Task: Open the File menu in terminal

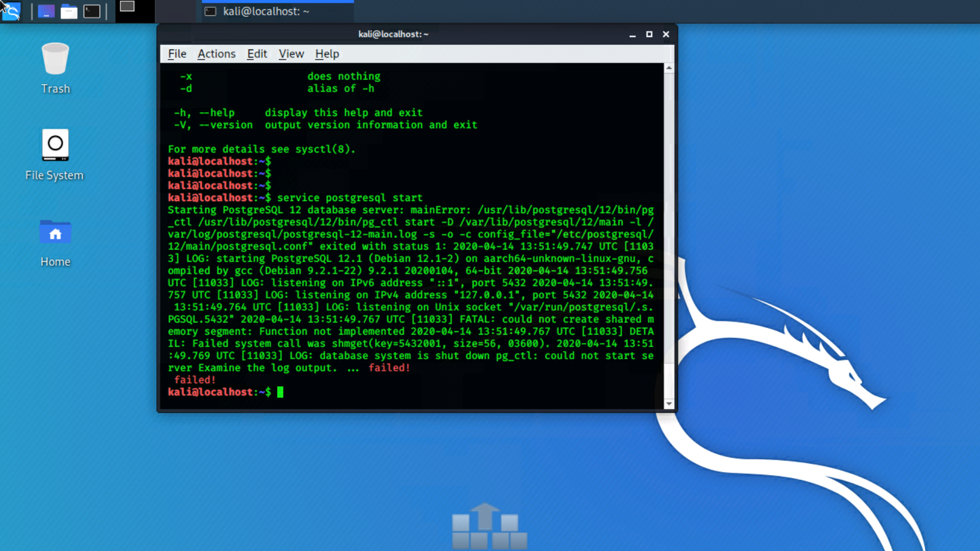Action: [177, 54]
